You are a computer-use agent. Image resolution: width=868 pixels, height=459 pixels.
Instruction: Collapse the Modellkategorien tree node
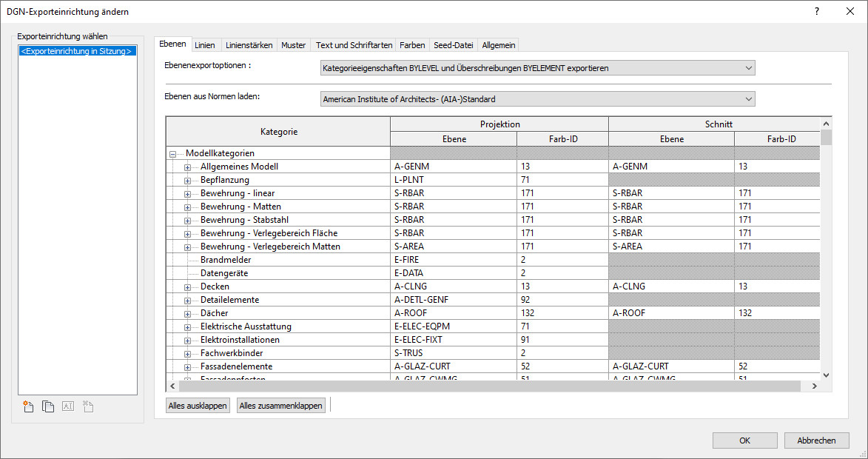click(173, 153)
